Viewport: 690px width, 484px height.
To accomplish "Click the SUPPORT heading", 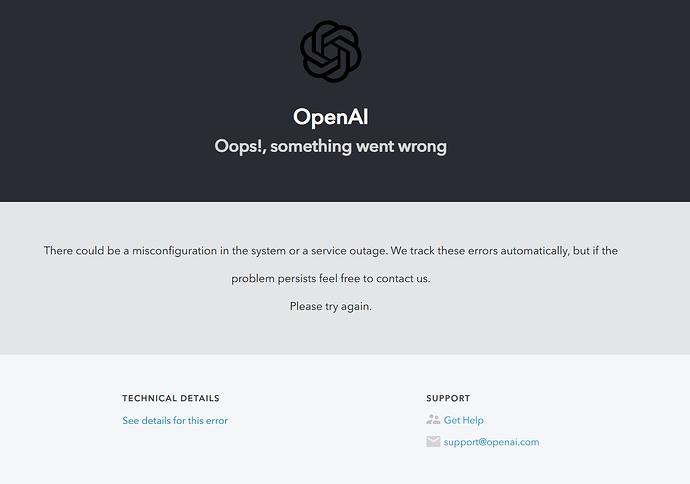I will coord(448,398).
